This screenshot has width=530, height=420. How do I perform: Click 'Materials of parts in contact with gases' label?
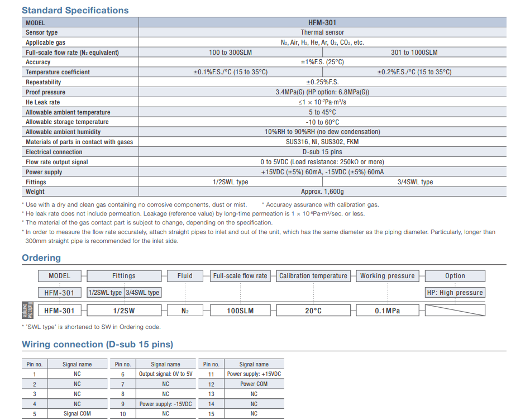[79, 142]
